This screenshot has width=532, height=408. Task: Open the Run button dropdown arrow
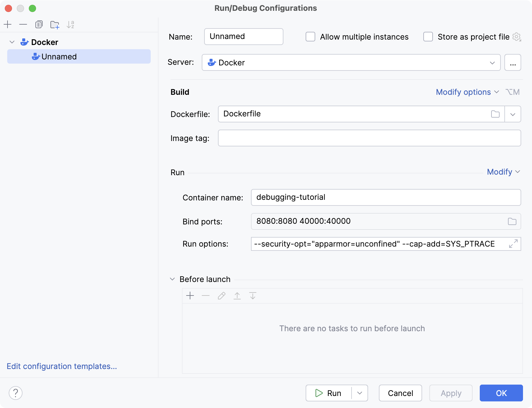tap(359, 393)
